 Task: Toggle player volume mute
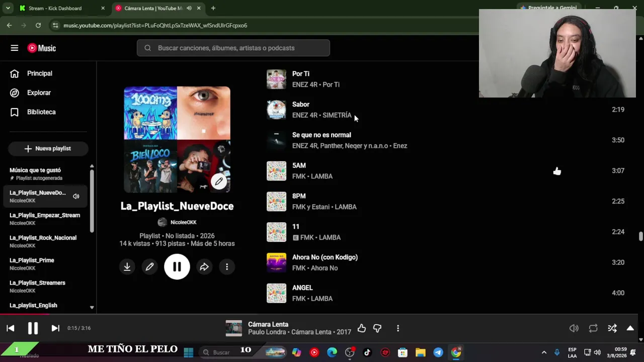(574, 328)
